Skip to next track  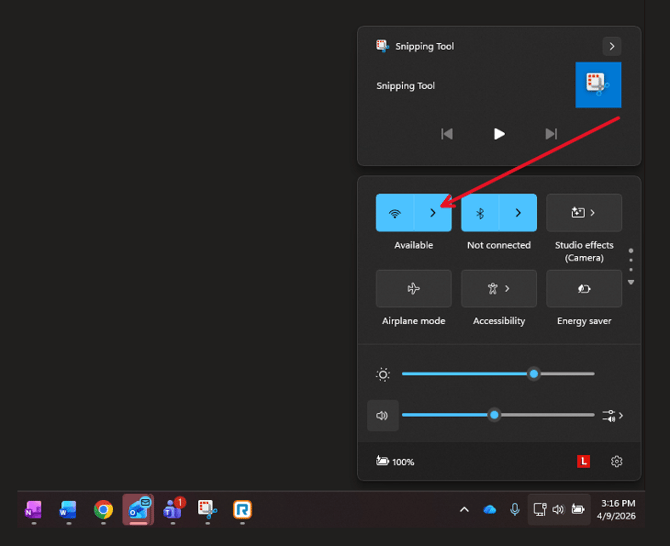click(x=551, y=134)
